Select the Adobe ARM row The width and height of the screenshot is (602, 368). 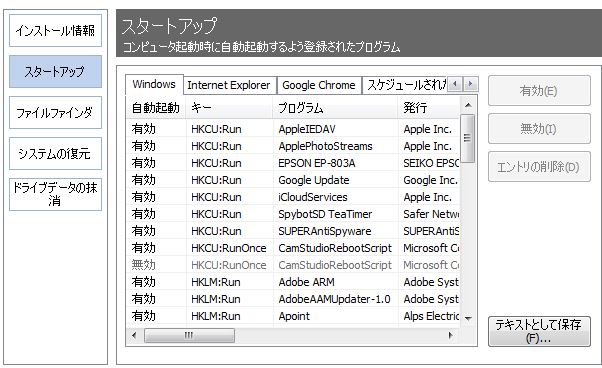coord(293,282)
